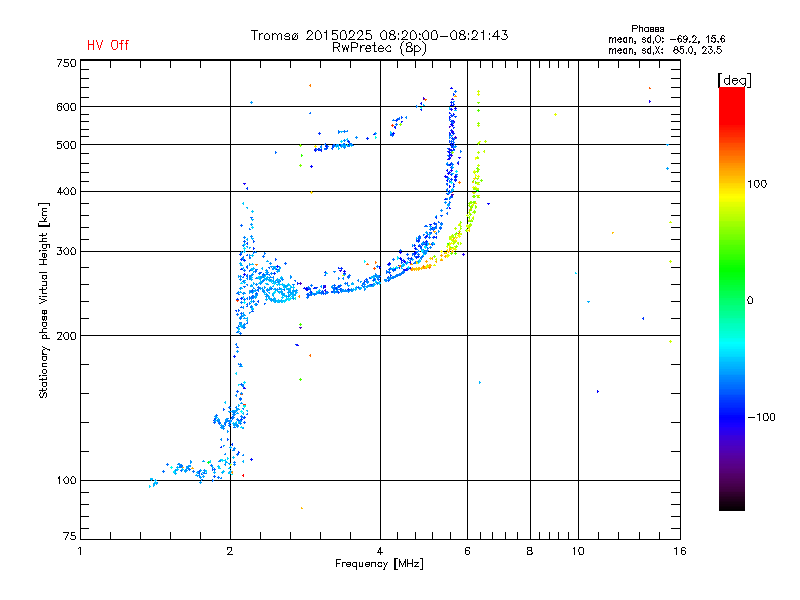Select 'mean, sd,X: 85.0, 23.5' line
The height and width of the screenshot is (600, 800).
tap(665, 50)
